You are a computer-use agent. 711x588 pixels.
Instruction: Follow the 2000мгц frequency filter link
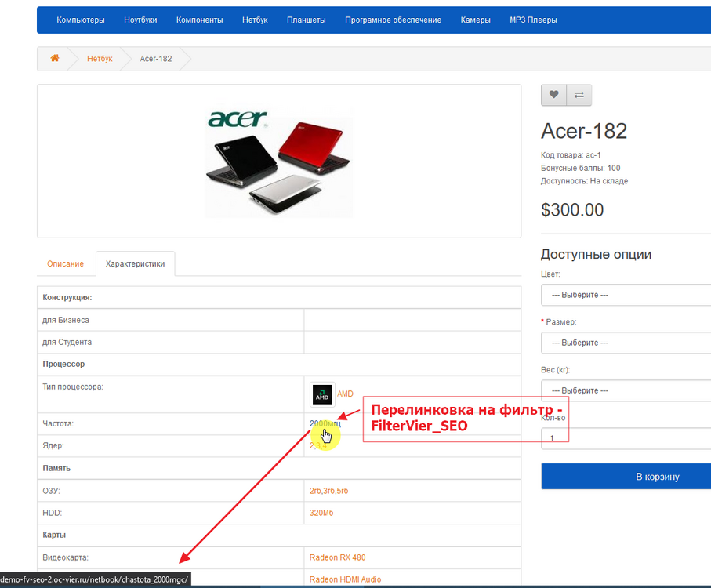324,423
